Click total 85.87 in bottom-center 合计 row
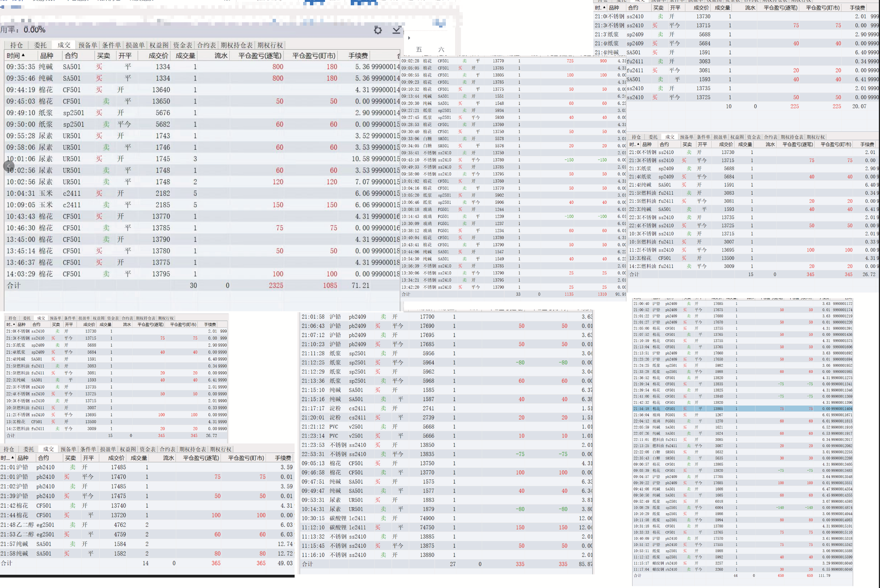 (585, 564)
